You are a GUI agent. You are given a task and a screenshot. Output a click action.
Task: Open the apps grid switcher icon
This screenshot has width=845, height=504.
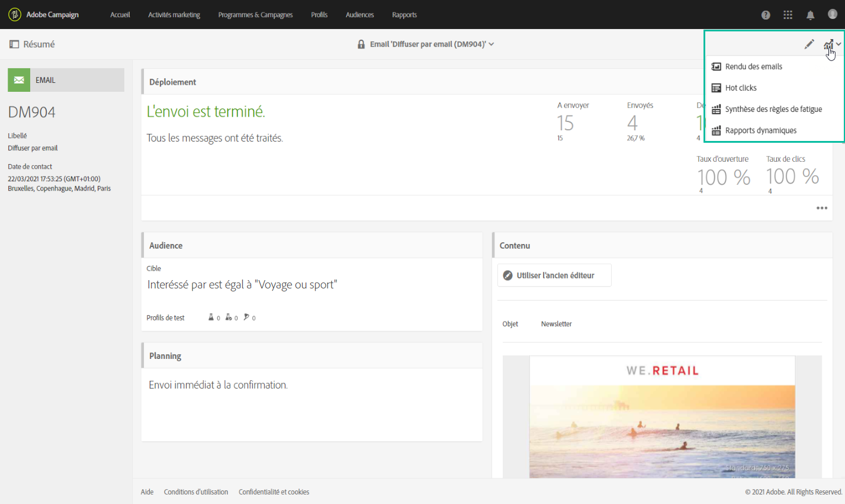[x=788, y=15]
